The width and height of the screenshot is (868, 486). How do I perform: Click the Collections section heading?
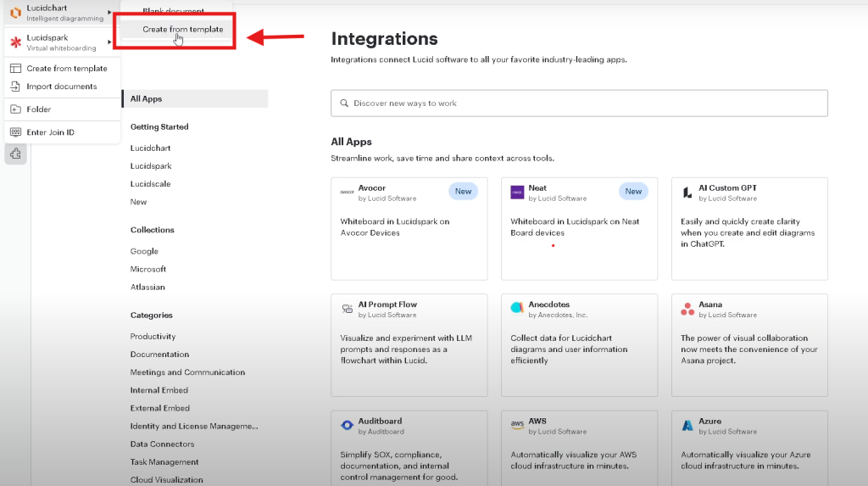153,230
